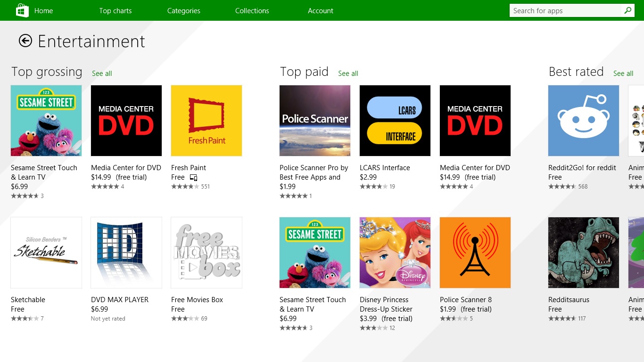Open the Collections menu
This screenshot has width=644, height=362.
click(x=252, y=11)
